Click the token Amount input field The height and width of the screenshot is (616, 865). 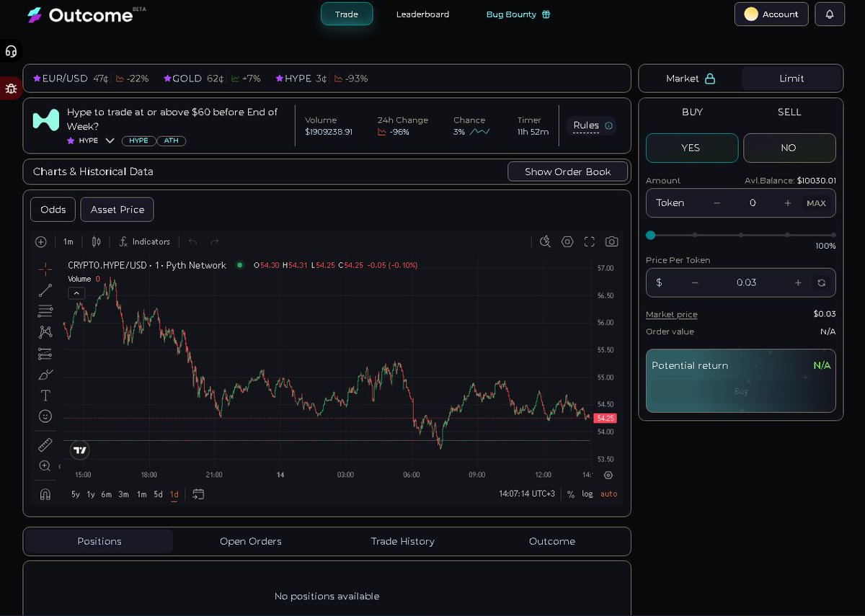(753, 203)
